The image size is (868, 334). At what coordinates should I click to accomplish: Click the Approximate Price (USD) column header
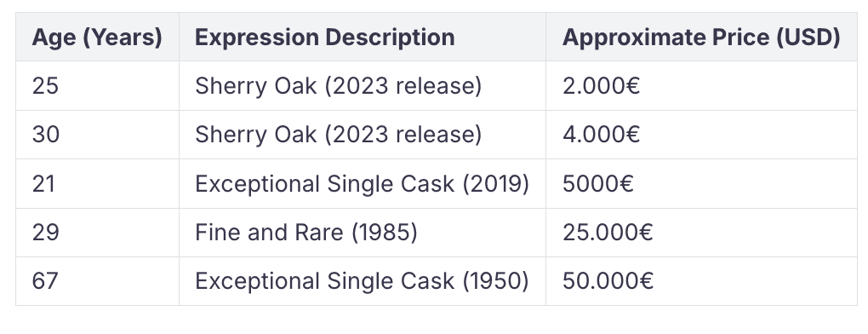701,37
